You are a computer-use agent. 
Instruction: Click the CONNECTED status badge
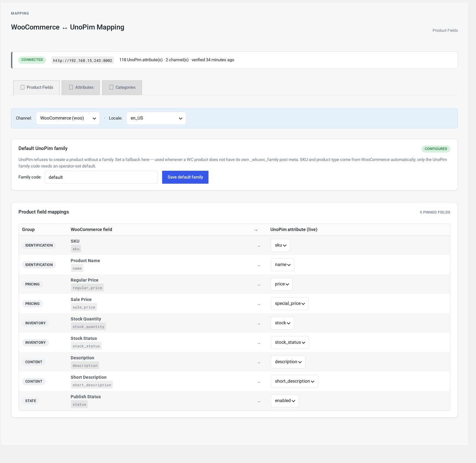[32, 60]
